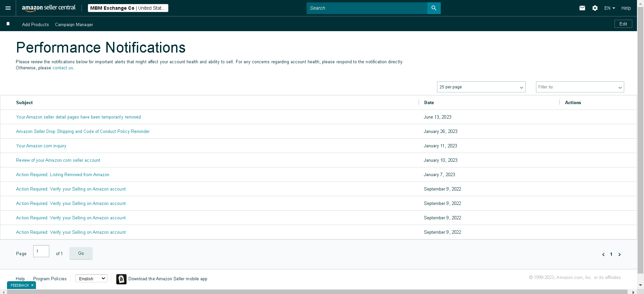Open Add Products from the bookmarks bar
This screenshot has width=644, height=294.
pos(36,24)
